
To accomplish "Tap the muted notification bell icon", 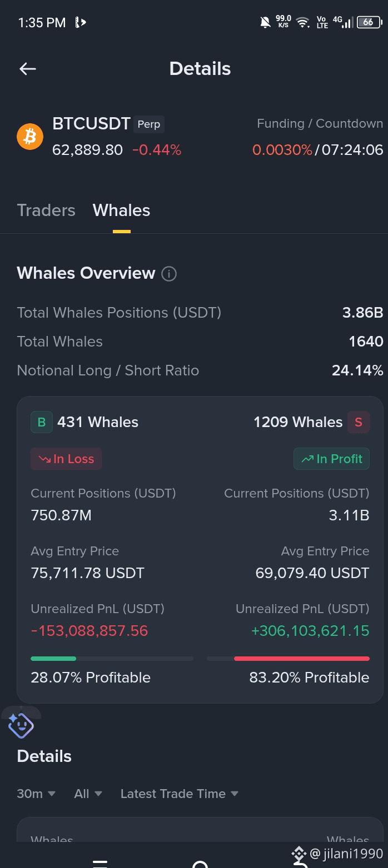I will click(266, 23).
